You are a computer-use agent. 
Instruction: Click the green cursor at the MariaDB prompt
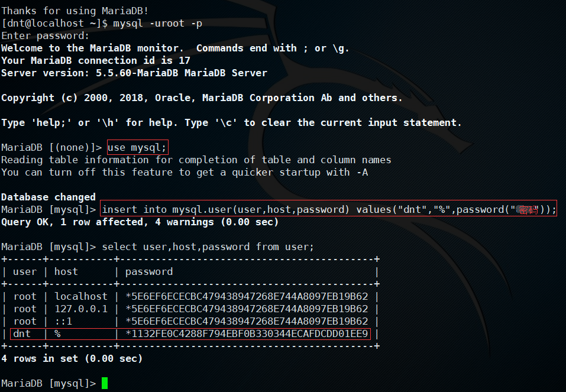pos(105,383)
